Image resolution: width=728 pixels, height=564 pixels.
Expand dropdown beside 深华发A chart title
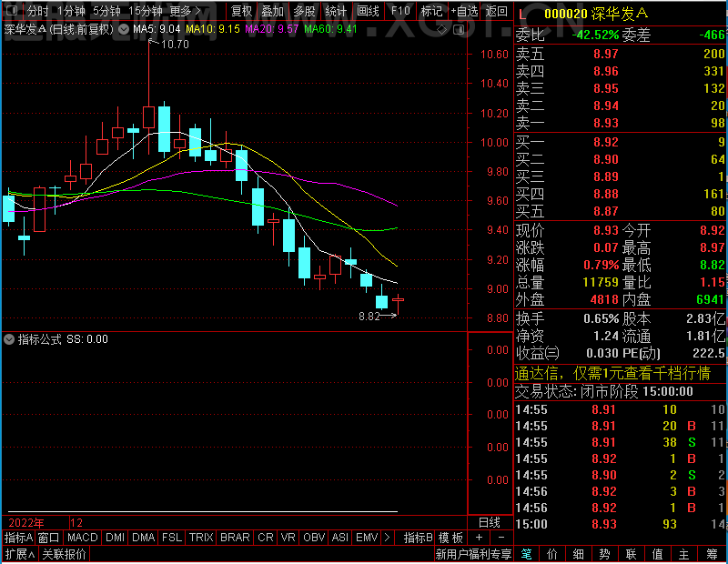pos(124,30)
